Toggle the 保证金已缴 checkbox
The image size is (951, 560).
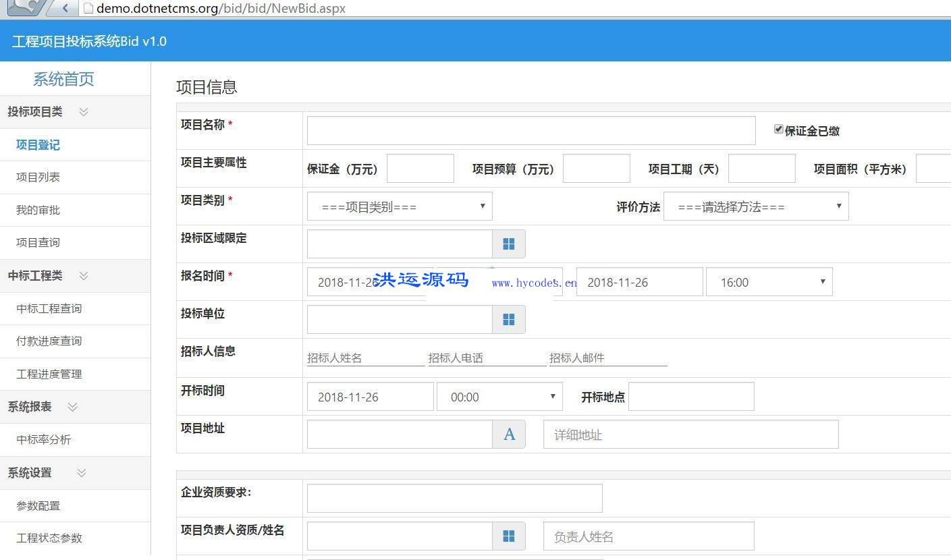[778, 129]
